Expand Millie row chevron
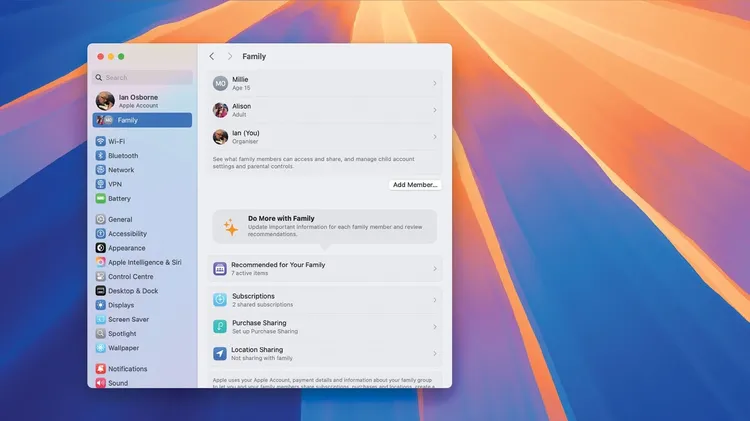Image resolution: width=750 pixels, height=421 pixels. (x=435, y=83)
